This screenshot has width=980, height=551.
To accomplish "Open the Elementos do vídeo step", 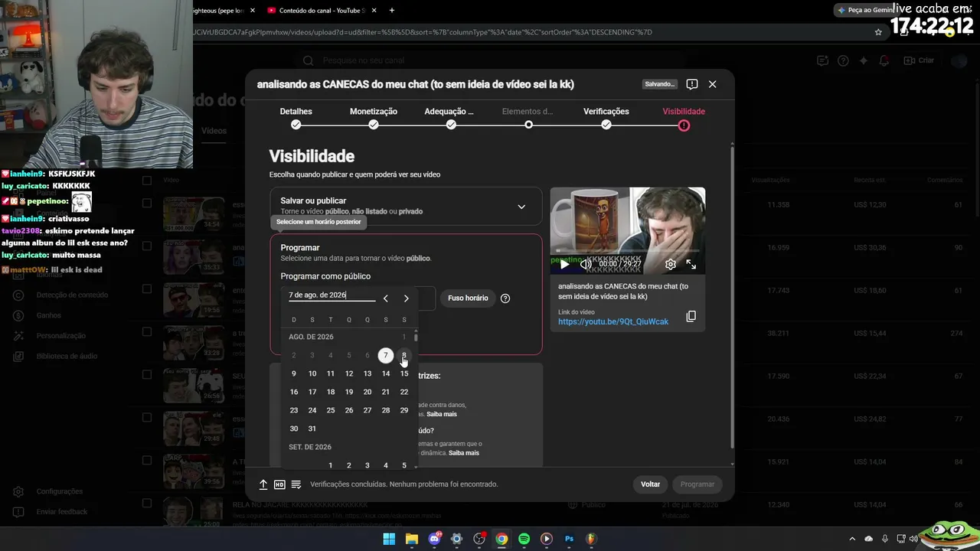I will 528,117.
